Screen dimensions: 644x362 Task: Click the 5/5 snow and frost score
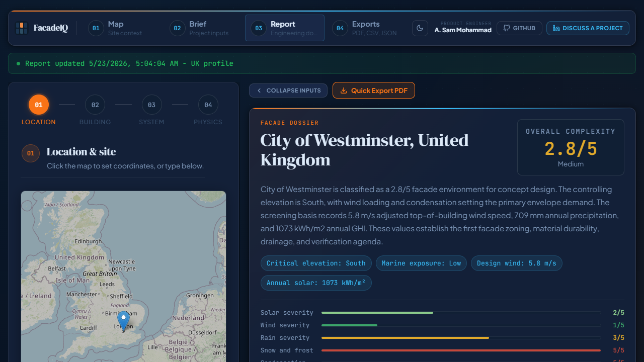point(618,350)
